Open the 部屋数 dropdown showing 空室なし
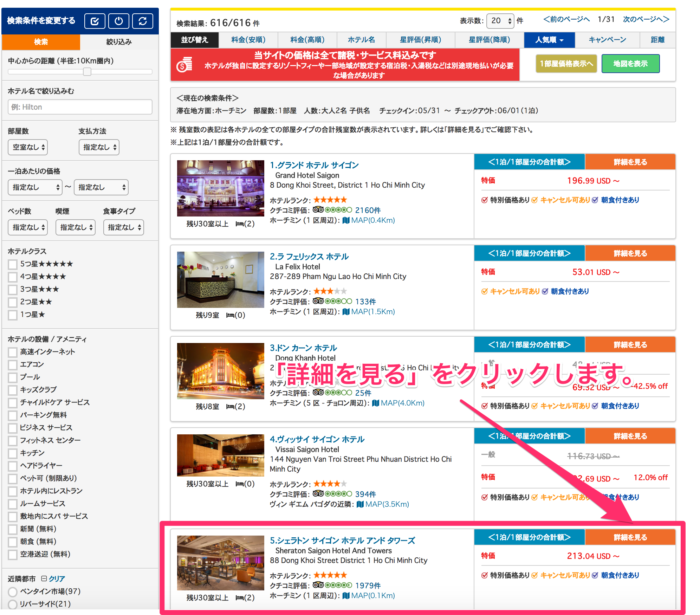This screenshot has width=700, height=615. (x=28, y=147)
